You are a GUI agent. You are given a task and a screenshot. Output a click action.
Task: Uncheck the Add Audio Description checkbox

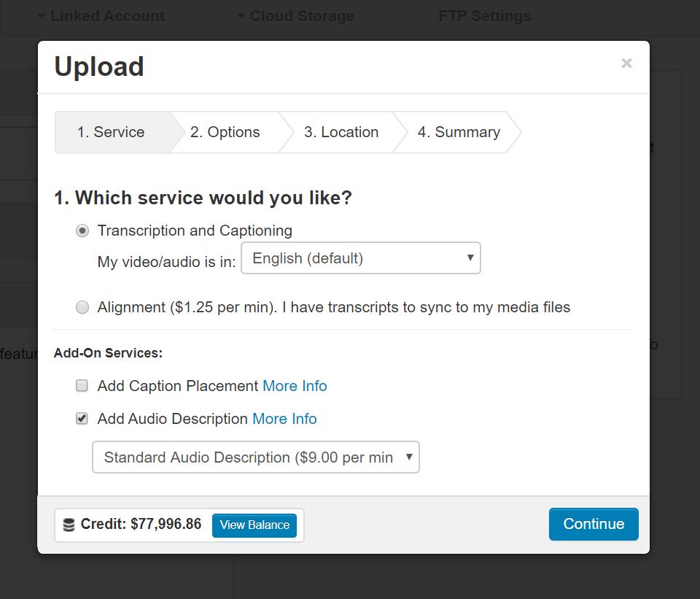[x=82, y=419]
